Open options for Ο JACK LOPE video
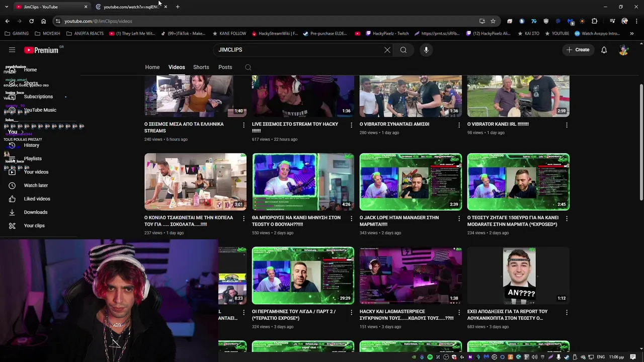 pos(459,219)
